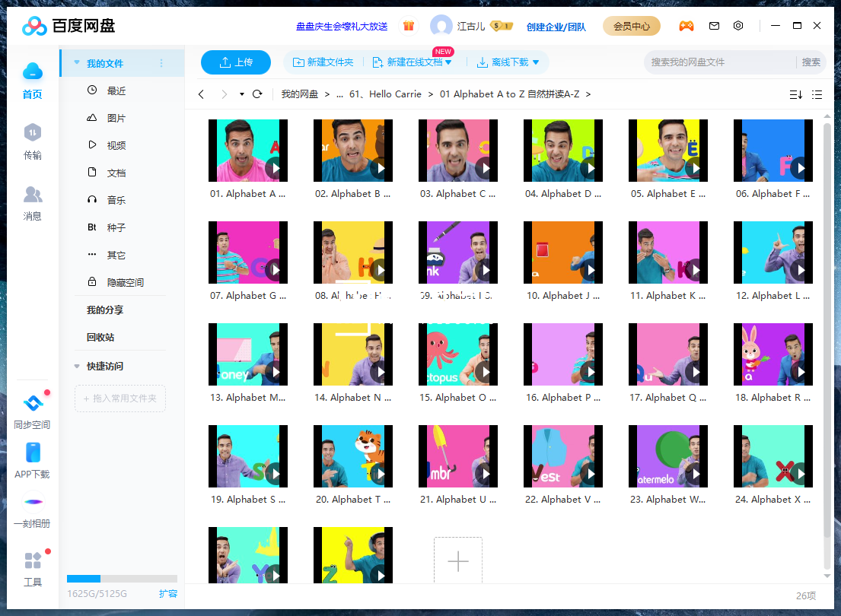Expand the 快捷访问 section
Viewport: 841px width, 616px height.
(x=76, y=364)
